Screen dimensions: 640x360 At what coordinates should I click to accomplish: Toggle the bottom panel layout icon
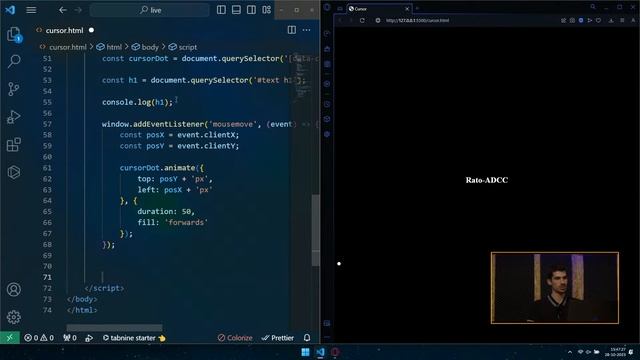coord(236,10)
